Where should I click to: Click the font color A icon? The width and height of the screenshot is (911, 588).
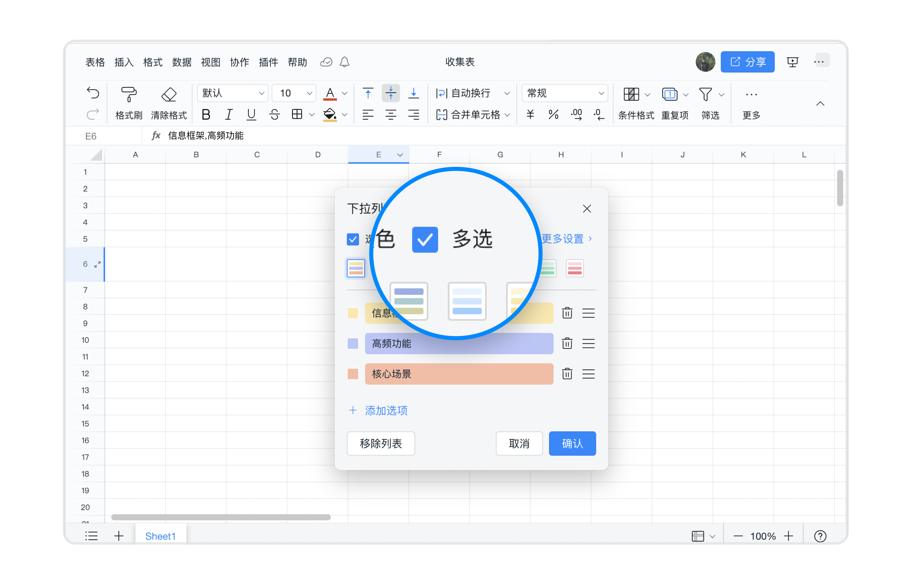(x=330, y=93)
